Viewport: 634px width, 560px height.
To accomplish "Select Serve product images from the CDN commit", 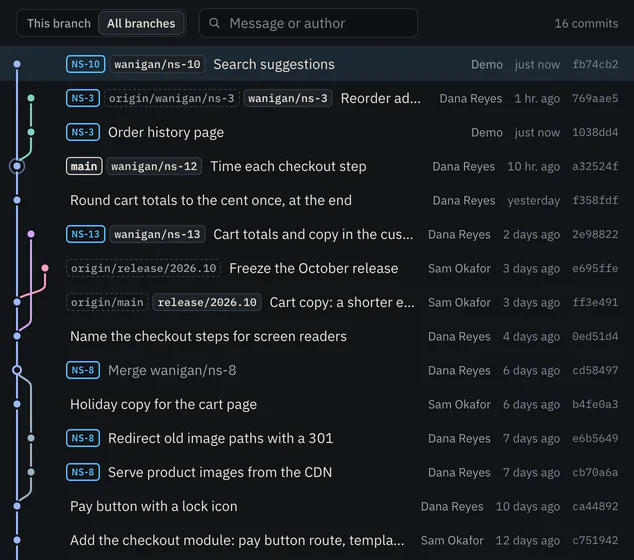I will pyautogui.click(x=220, y=472).
